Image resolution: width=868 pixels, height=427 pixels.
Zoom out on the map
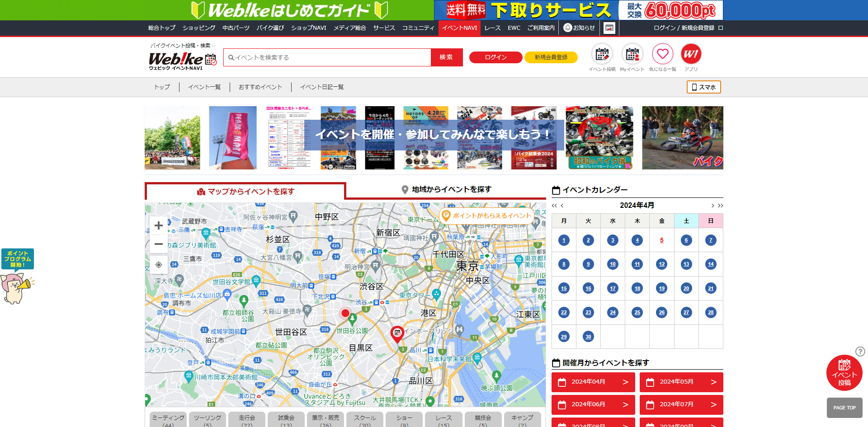coord(159,244)
